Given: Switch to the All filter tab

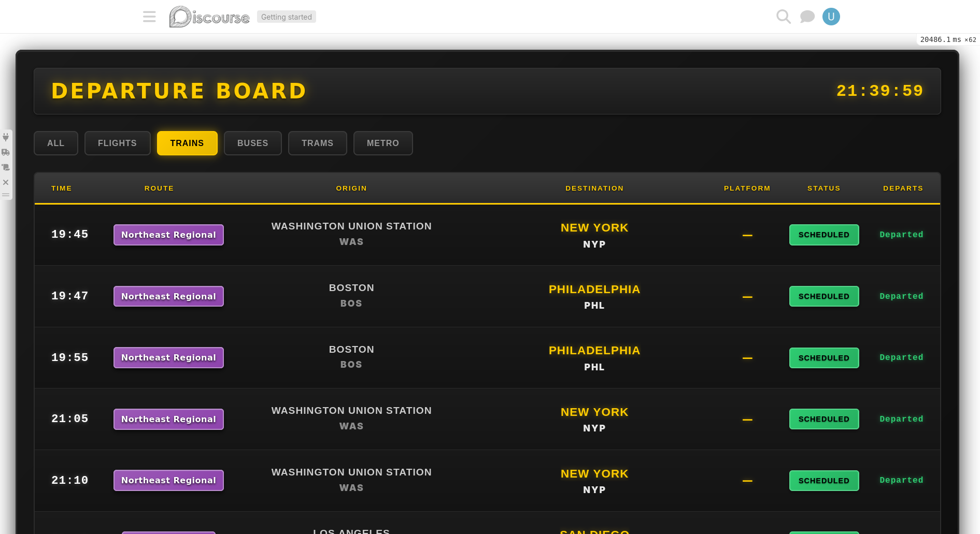Looking at the screenshot, I should (56, 143).
